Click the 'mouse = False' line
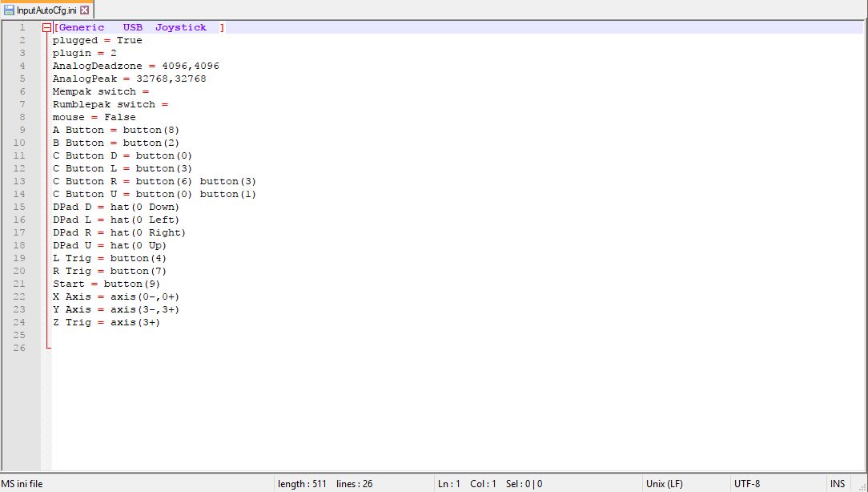The height and width of the screenshot is (492, 868). pyautogui.click(x=94, y=117)
